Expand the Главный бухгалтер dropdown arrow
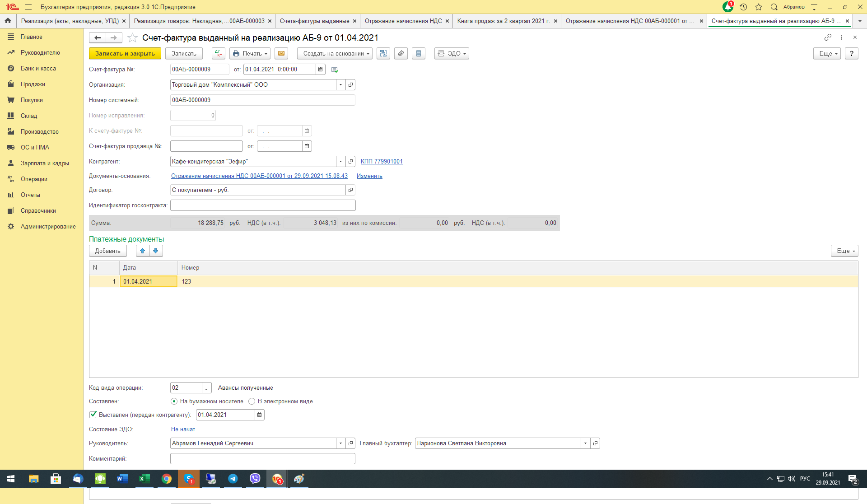 point(585,443)
